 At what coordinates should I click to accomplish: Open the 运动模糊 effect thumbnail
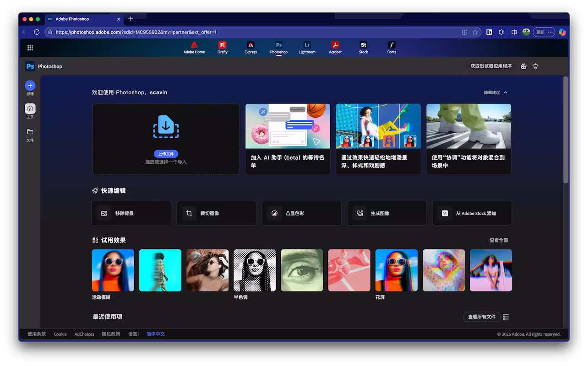[x=113, y=270]
